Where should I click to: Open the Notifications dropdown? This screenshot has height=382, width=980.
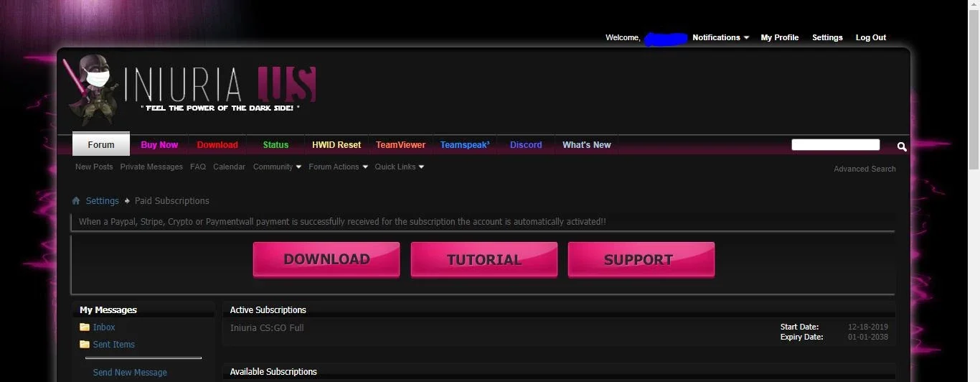click(720, 37)
